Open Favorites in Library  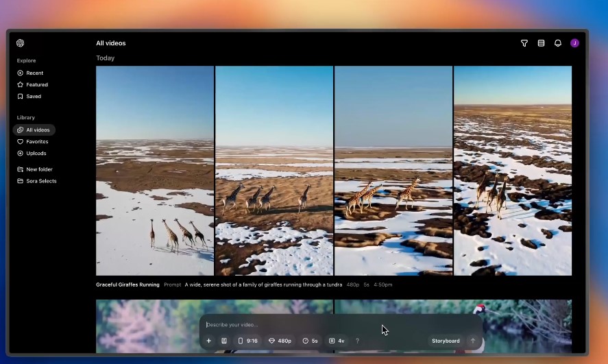(x=33, y=141)
